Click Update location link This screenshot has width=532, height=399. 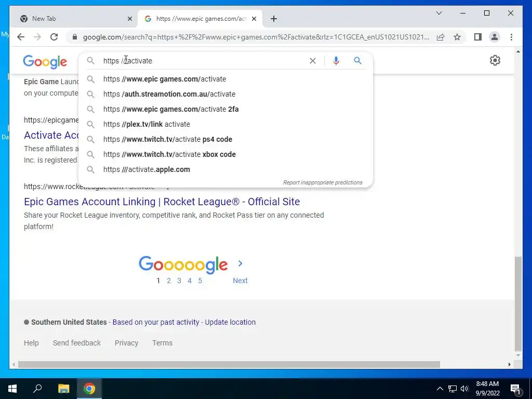pos(230,322)
